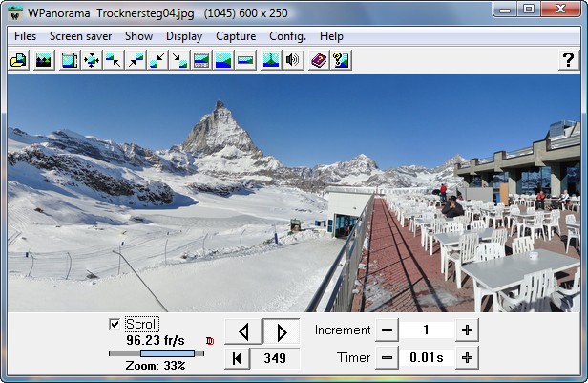588x383 pixels.
Task: Click the zoom slider blue thumb
Action: (x=167, y=353)
